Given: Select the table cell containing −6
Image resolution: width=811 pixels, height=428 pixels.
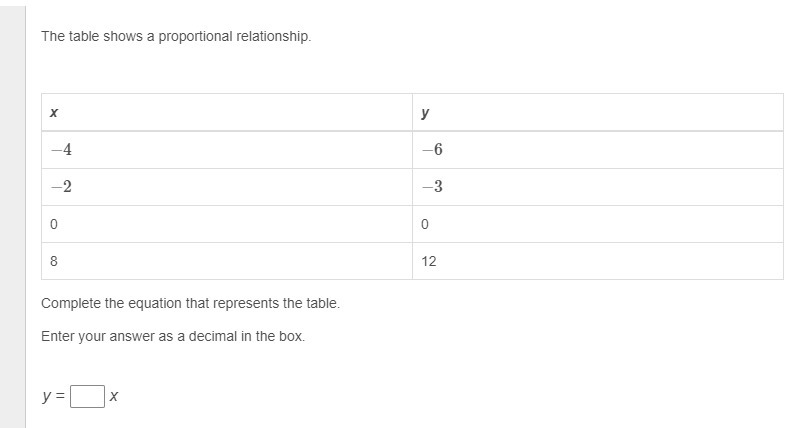Looking at the screenshot, I should [597, 150].
